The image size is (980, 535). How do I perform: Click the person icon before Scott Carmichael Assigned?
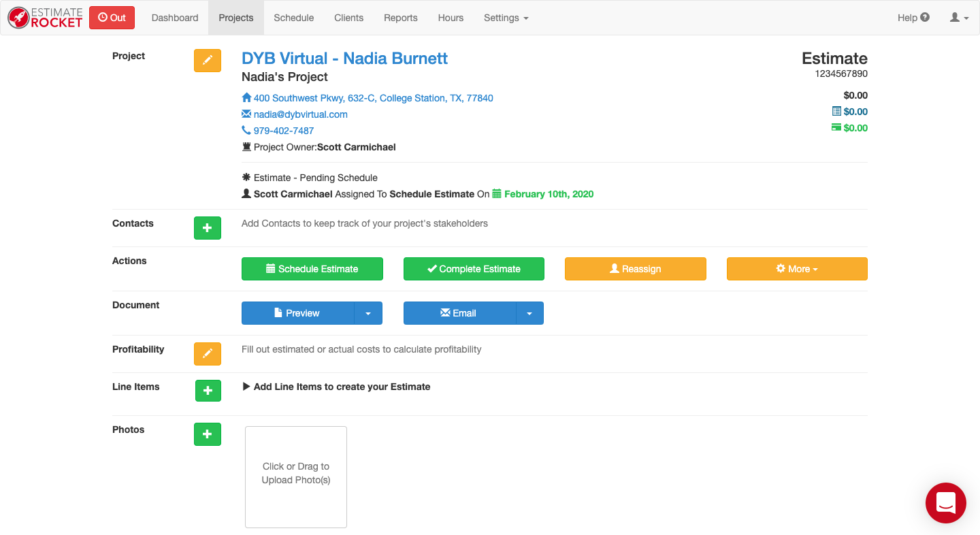pos(246,194)
